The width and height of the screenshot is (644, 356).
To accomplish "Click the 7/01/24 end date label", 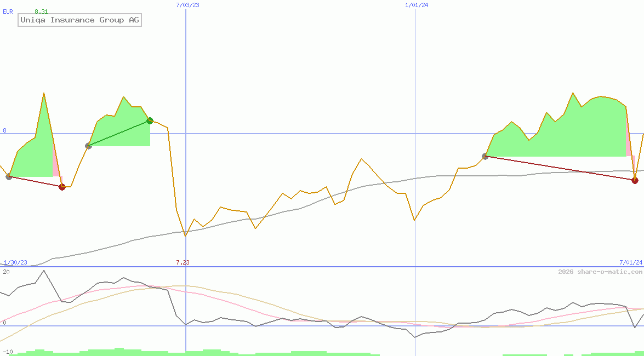I will (x=630, y=262).
